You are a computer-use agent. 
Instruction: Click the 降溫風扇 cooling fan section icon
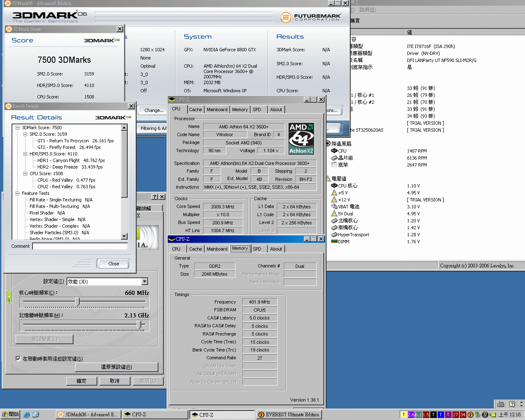[328, 144]
